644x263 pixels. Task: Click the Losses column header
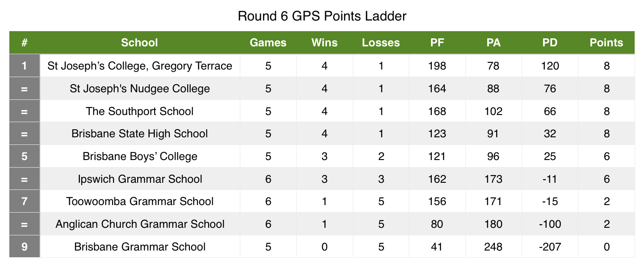381,43
